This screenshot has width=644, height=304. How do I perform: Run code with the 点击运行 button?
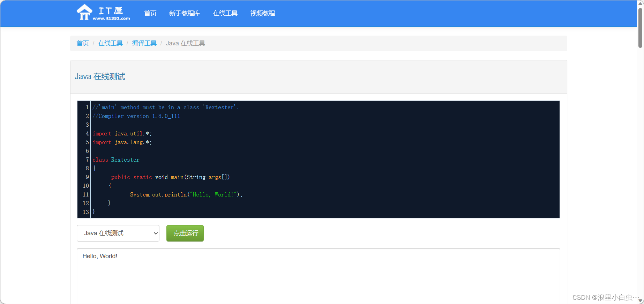185,233
